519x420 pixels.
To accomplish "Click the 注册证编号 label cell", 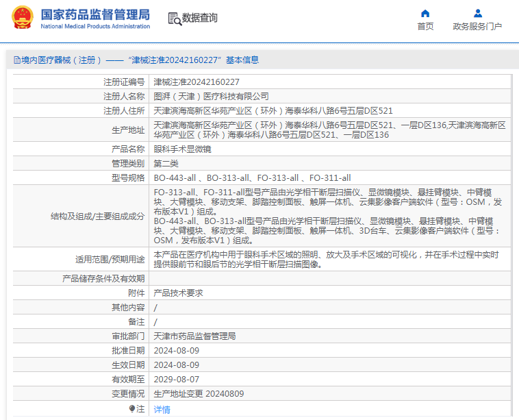I will pos(124,82).
